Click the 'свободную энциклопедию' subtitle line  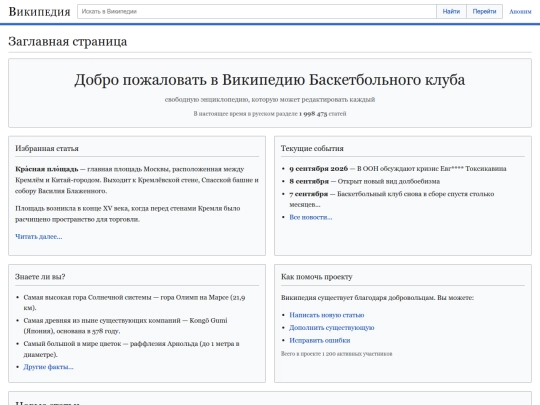point(270,100)
